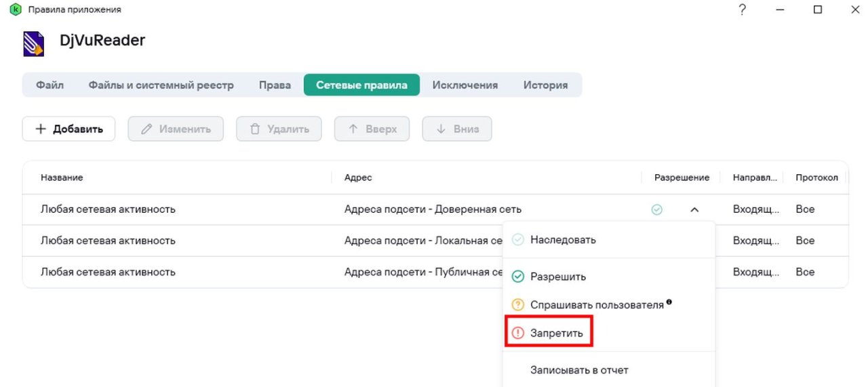Click the Kaspersky logo in title bar

coord(16,9)
